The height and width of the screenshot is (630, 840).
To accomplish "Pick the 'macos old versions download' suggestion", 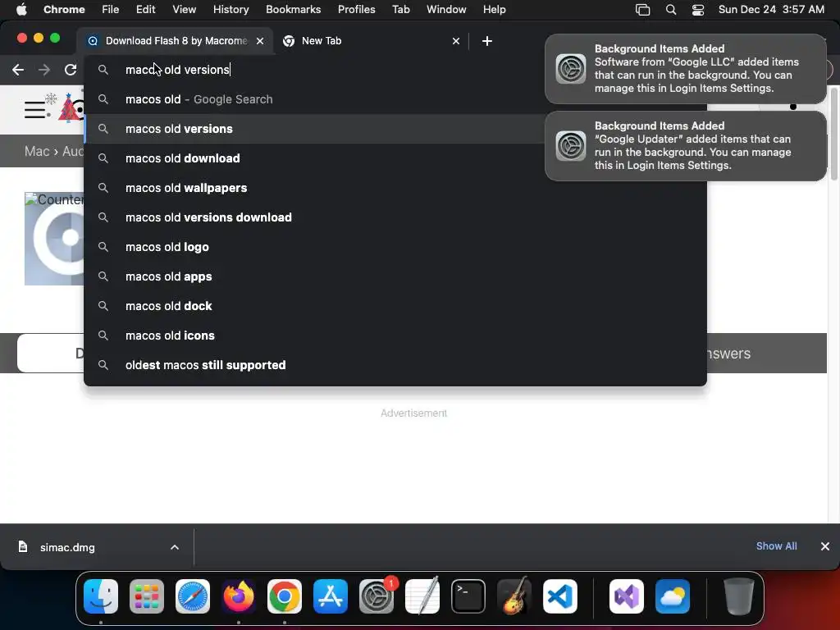I will tap(395, 217).
